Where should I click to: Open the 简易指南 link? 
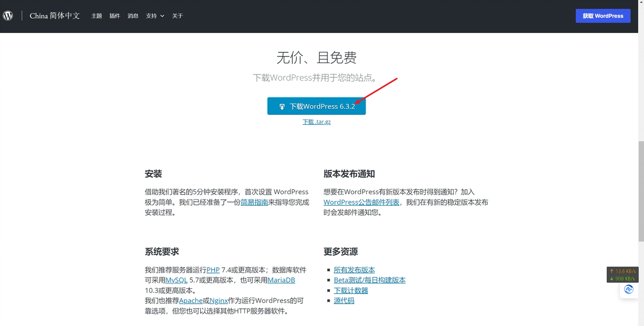[254, 202]
